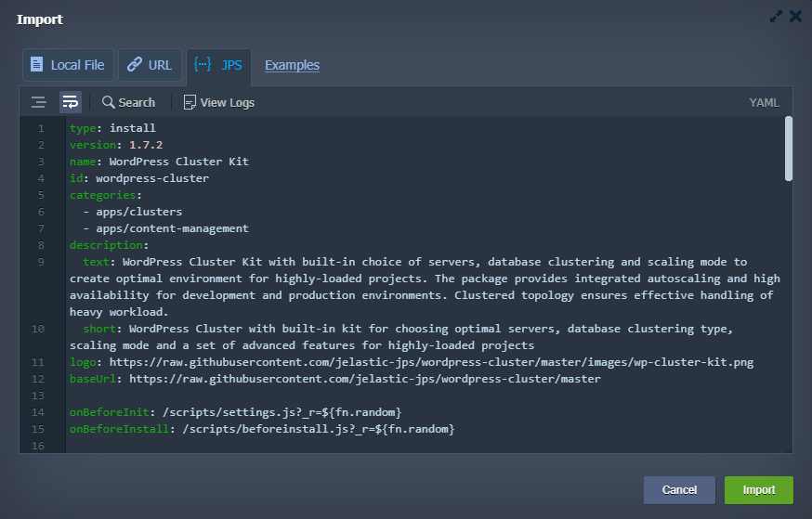Open Search in the editor toolbar

128,102
